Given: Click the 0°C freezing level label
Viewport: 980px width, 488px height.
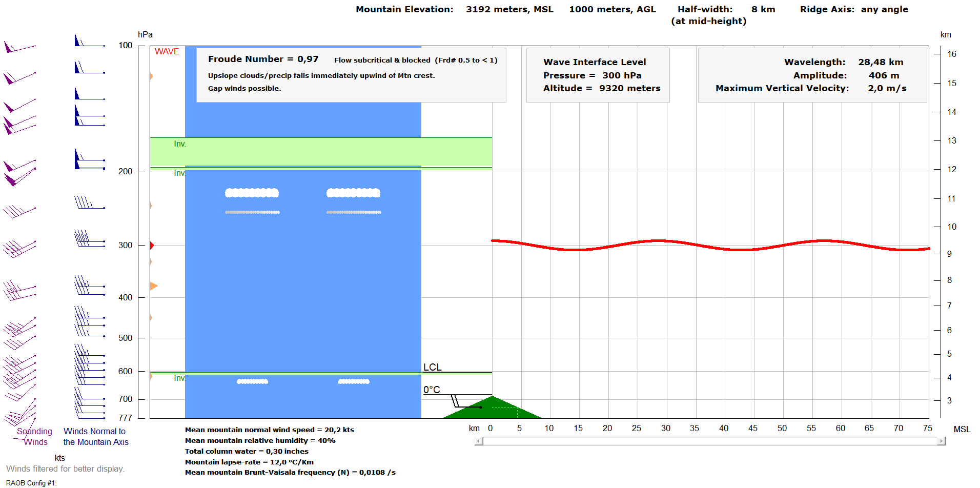Looking at the screenshot, I should point(432,390).
